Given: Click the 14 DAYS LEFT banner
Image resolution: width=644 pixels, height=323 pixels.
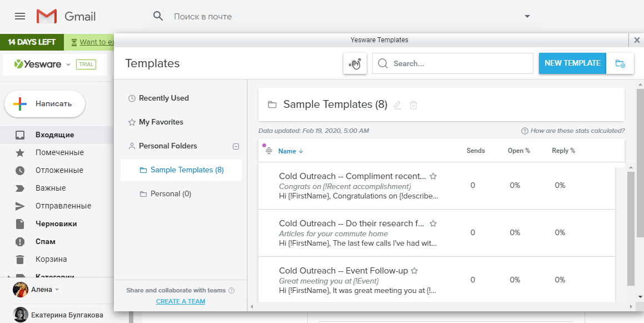Looking at the screenshot, I should click(x=32, y=42).
